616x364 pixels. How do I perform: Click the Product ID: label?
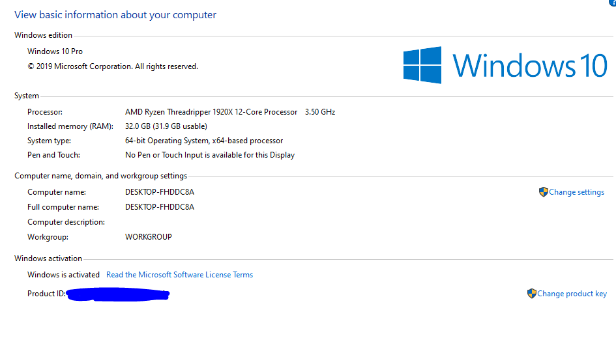coord(46,294)
